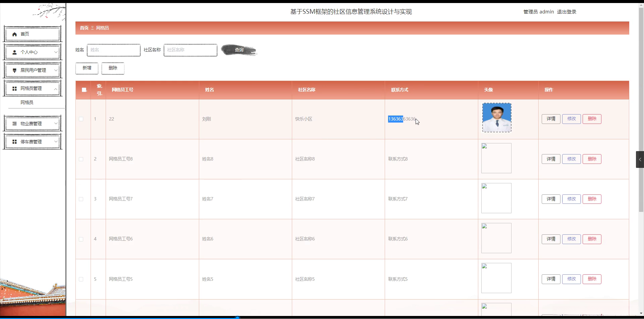Toggle the select-all checkbox in the table header
Viewport: 644px width, 319px height.
tap(84, 90)
